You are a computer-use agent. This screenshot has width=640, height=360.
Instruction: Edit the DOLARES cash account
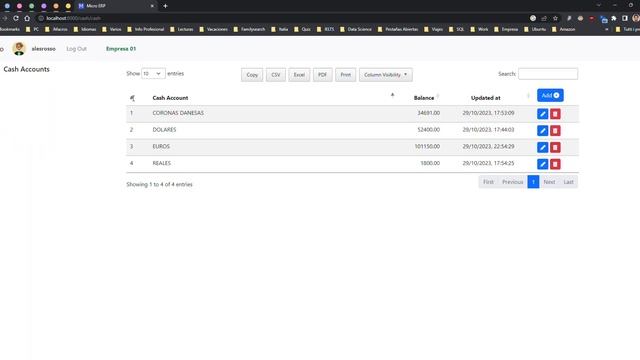click(x=542, y=131)
